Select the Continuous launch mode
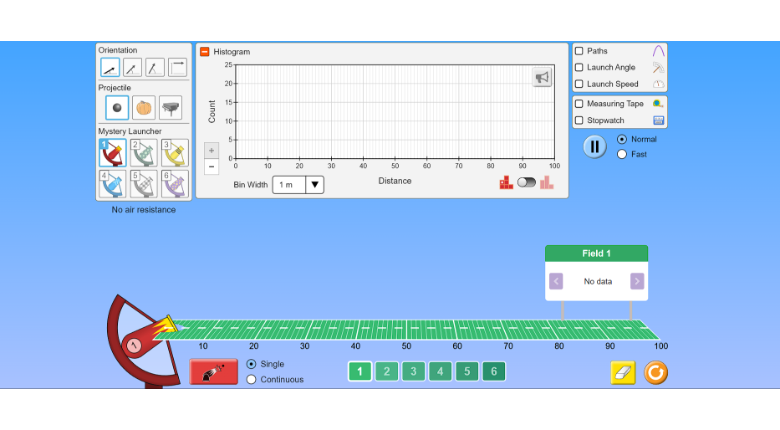This screenshot has height=430, width=780. [x=251, y=379]
